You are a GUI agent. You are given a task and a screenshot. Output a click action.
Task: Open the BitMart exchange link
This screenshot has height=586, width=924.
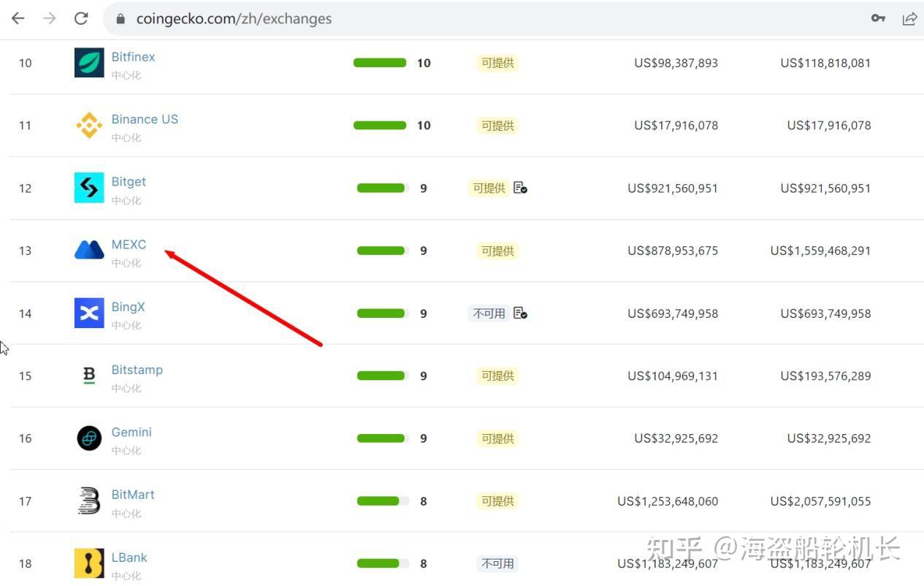pos(133,495)
